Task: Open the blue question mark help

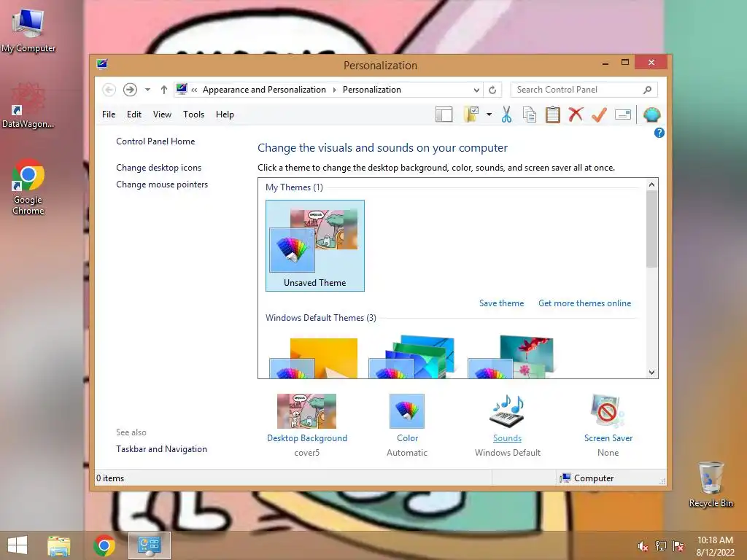Action: (x=659, y=133)
